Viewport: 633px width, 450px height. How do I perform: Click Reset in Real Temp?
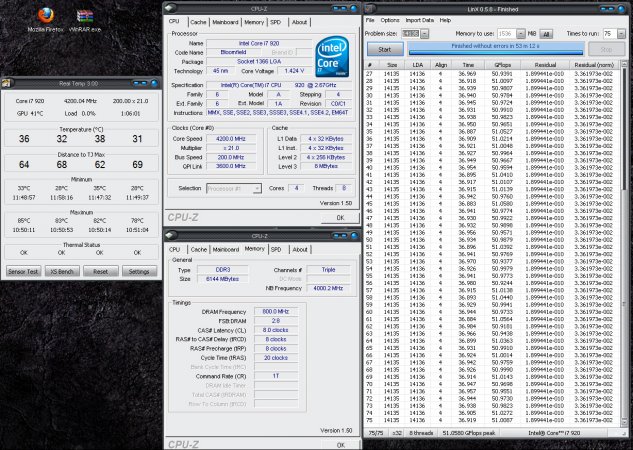coord(101,272)
